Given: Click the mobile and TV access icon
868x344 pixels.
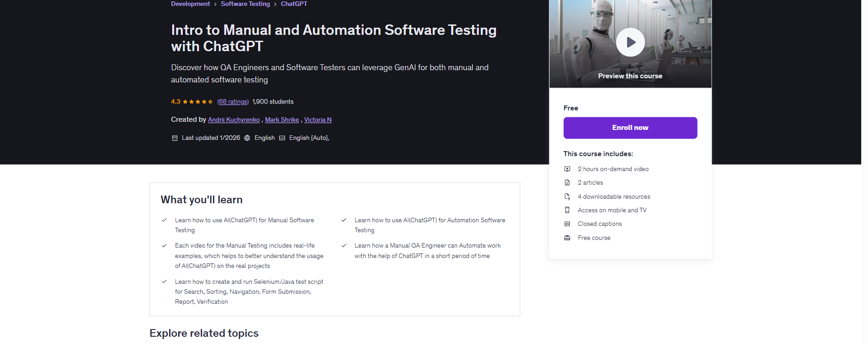Looking at the screenshot, I should coord(567,210).
